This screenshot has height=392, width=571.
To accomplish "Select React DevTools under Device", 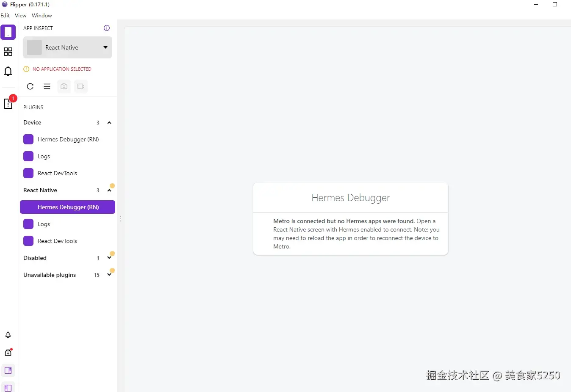I will 67,173.
